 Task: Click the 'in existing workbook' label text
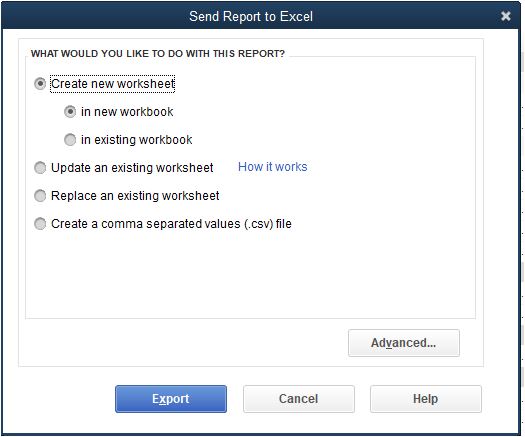(137, 140)
